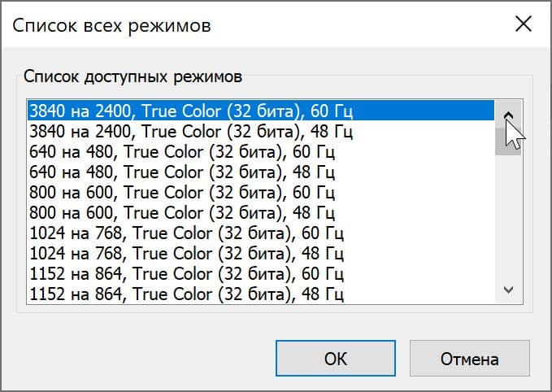This screenshot has height=392, width=552.
Task: Pick 800 на 600, 48 Гц mode
Action: [x=182, y=213]
